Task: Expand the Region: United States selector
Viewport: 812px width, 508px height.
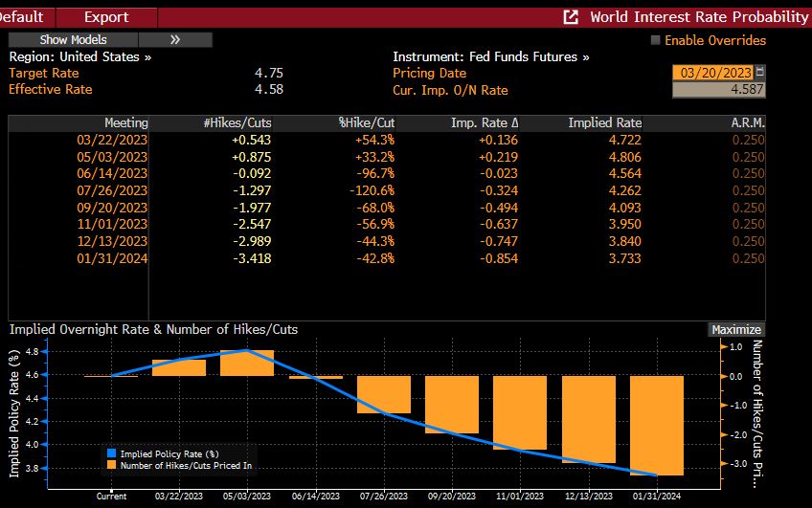Action: pos(79,56)
